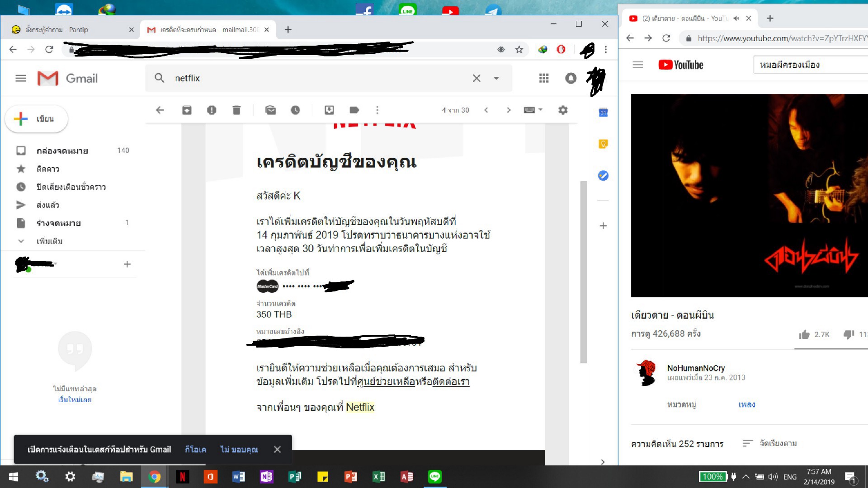The image size is (868, 488).
Task: Click the Gmail logo
Action: tap(67, 78)
